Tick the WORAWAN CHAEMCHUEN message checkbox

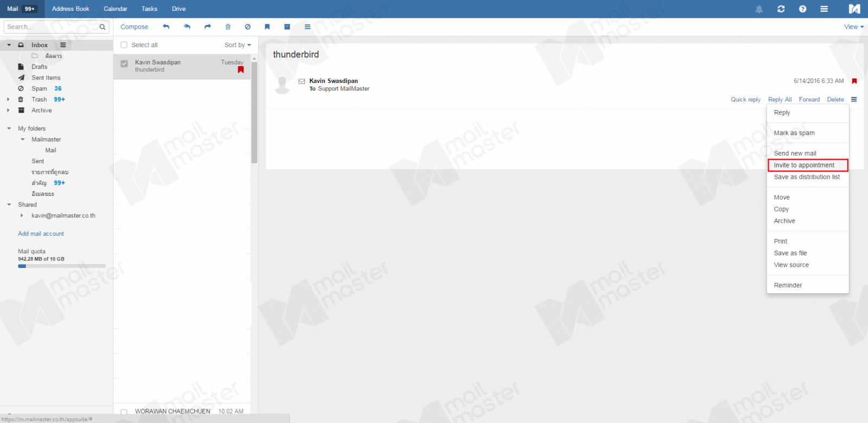tap(124, 412)
